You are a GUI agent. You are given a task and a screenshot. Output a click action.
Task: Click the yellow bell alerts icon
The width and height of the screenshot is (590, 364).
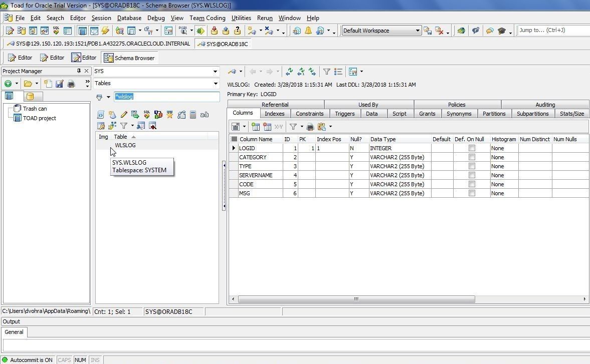[308, 31]
